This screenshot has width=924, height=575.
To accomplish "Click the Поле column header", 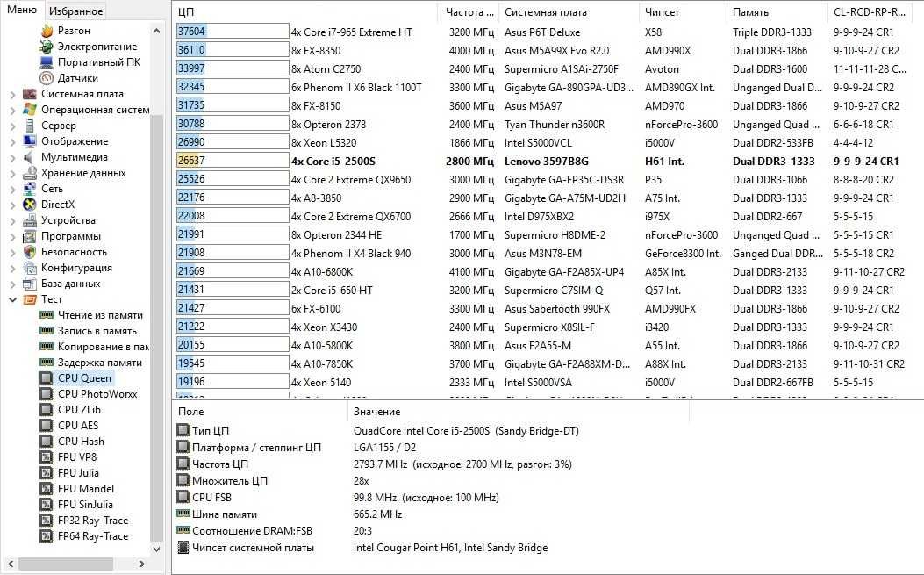I will 259,412.
